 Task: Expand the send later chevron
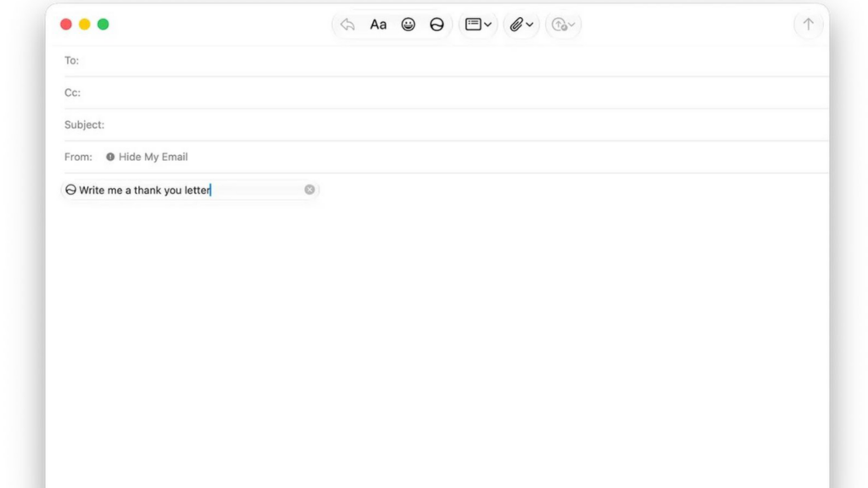[572, 25]
